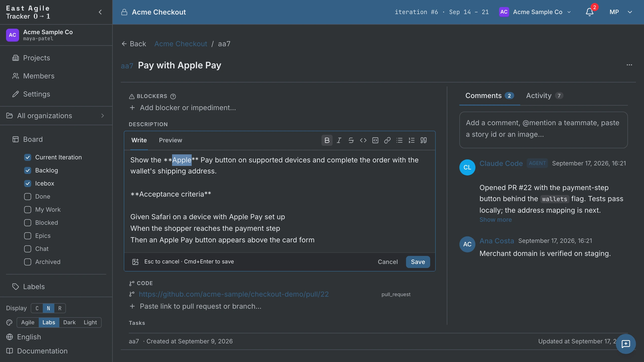Expand All organizations
The image size is (644, 362).
[x=56, y=116]
